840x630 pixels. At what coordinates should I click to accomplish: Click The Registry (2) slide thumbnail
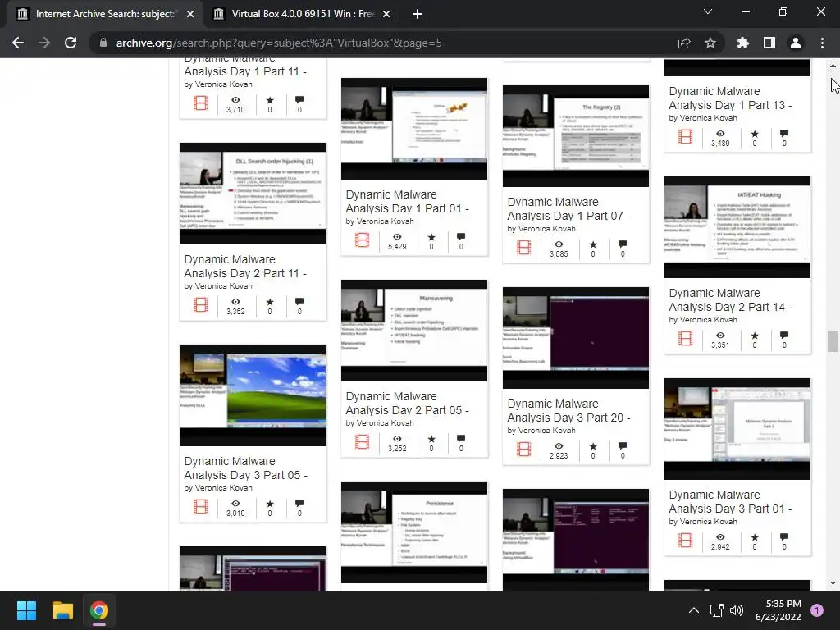click(575, 136)
